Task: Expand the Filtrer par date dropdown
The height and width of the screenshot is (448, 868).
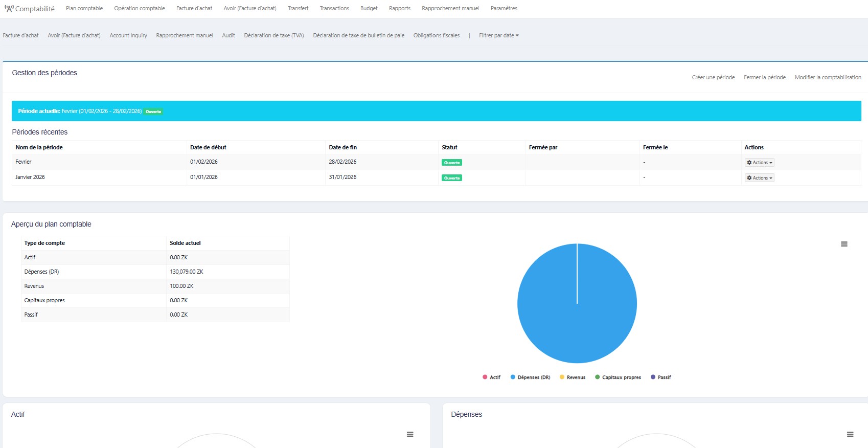Action: pos(499,36)
